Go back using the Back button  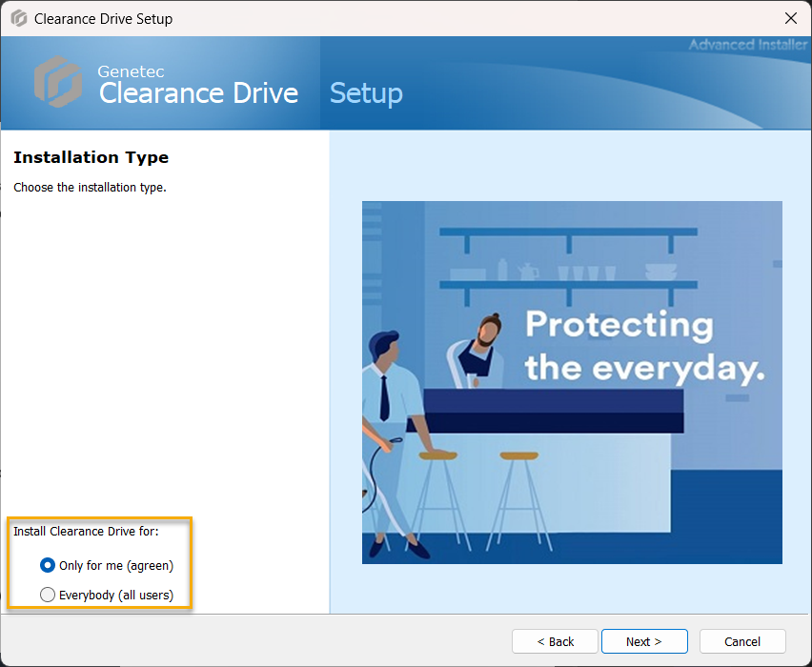[555, 641]
